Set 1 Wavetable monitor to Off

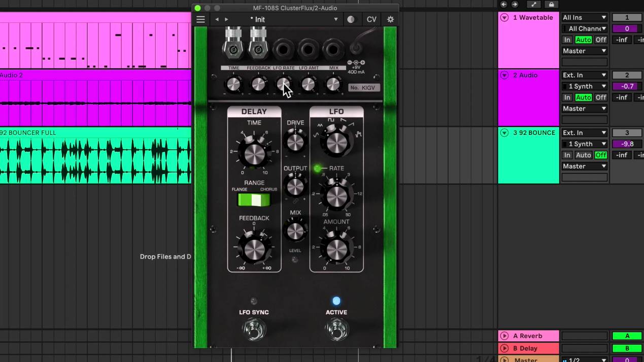tap(601, 40)
